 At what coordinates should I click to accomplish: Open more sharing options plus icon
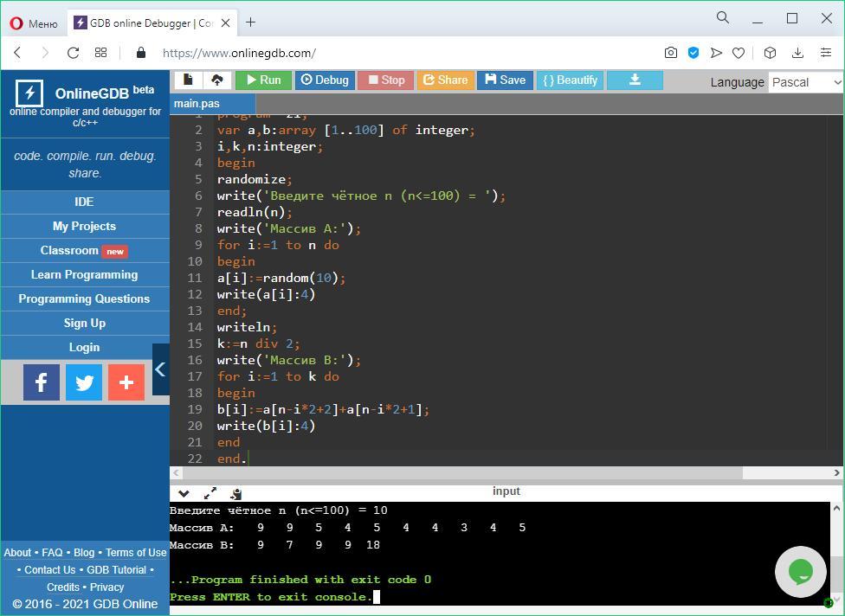coord(126,382)
